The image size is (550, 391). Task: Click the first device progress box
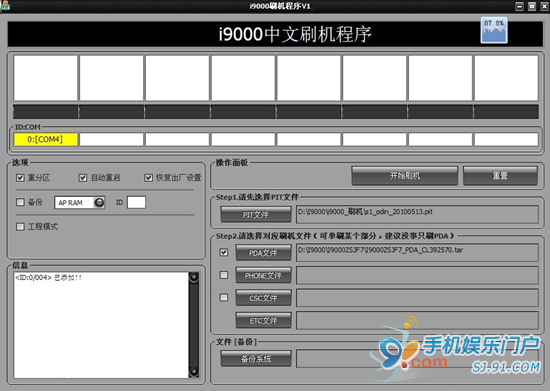45,78
